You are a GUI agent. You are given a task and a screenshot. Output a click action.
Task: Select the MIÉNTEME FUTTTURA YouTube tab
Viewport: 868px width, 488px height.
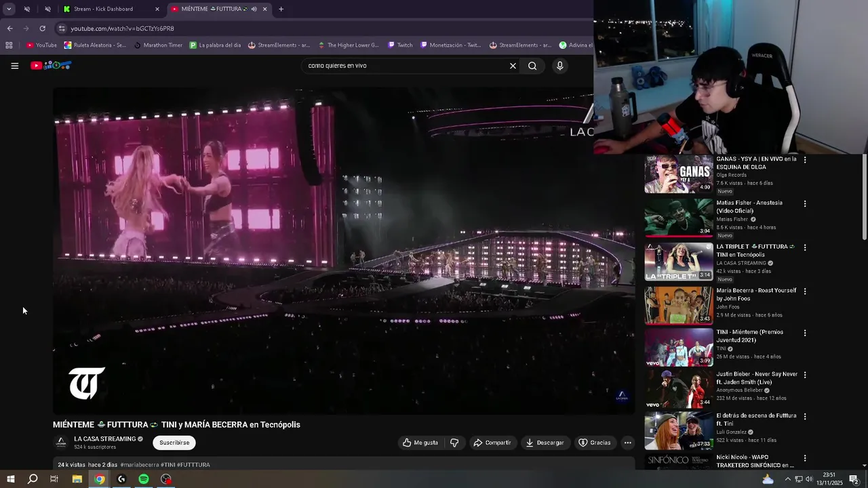(217, 9)
